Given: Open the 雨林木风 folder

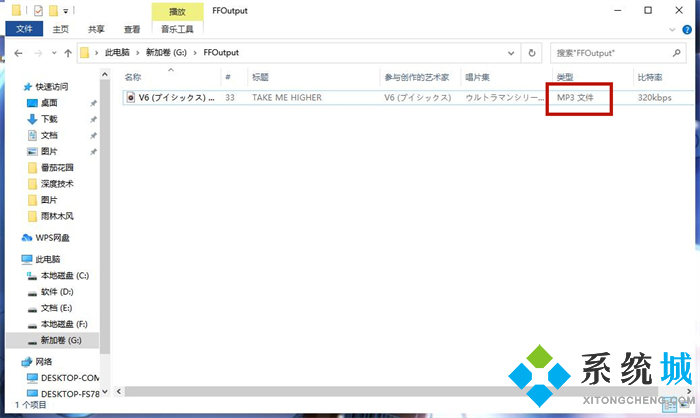Looking at the screenshot, I should (x=57, y=216).
